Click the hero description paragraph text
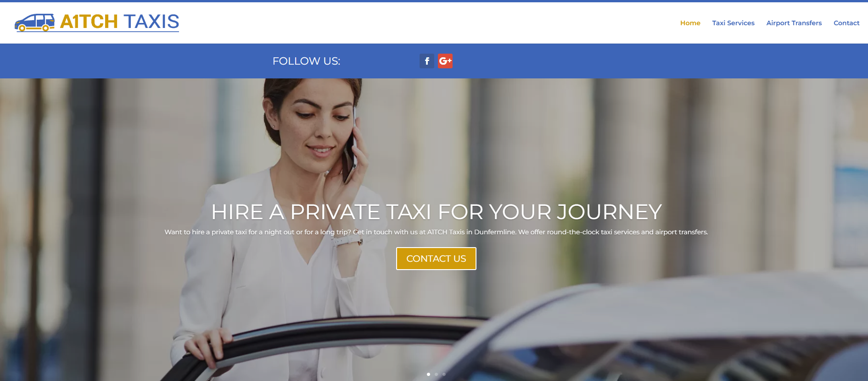868x381 pixels. point(436,232)
